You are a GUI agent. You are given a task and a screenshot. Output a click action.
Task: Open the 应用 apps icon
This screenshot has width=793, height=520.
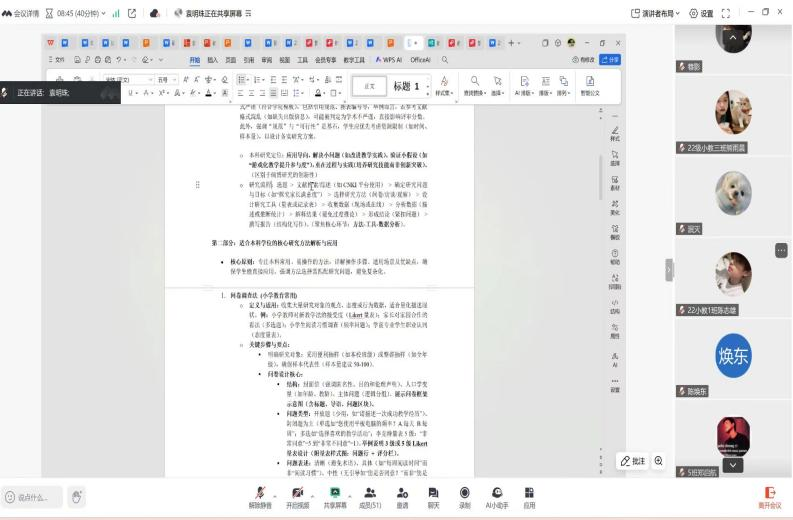529,493
